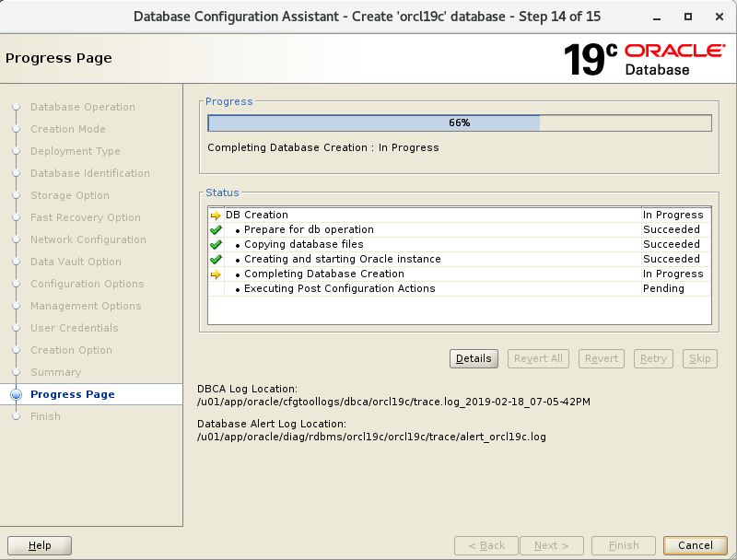Click 'Executing Post Configuration Actions' row
The width and height of the screenshot is (737, 560).
click(x=459, y=288)
